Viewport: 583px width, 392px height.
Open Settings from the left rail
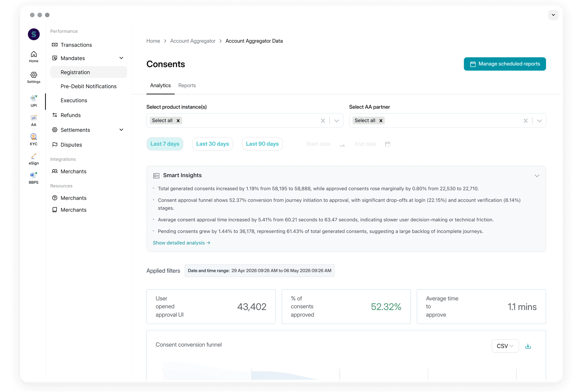(x=34, y=77)
